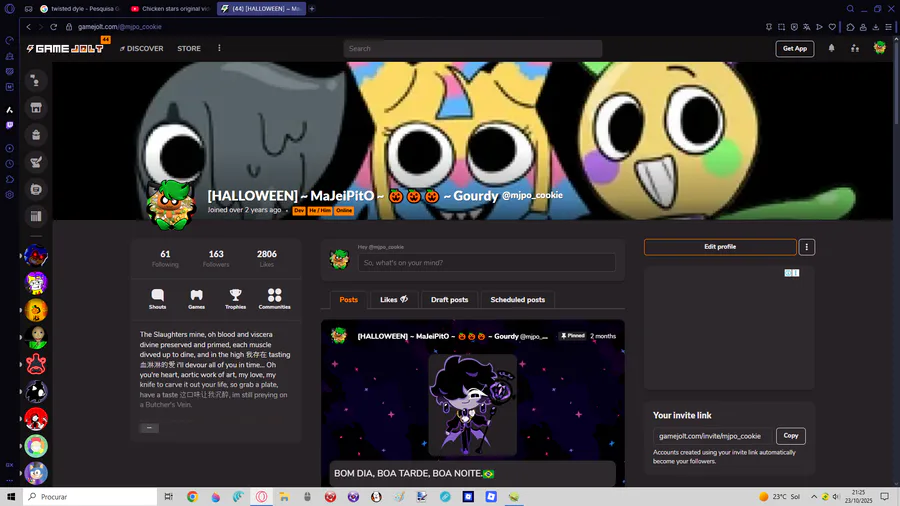
Task: Open the chat icon atop Game Jolt sidebar
Action: tap(36, 81)
